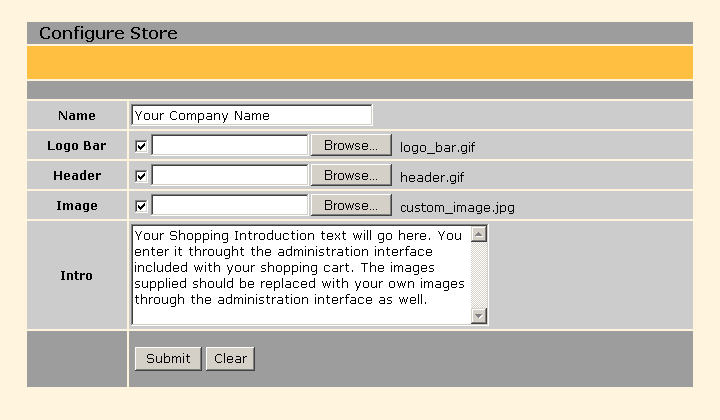This screenshot has height=420, width=720.
Task: Click the logo_bar.gif filename label
Action: (437, 147)
